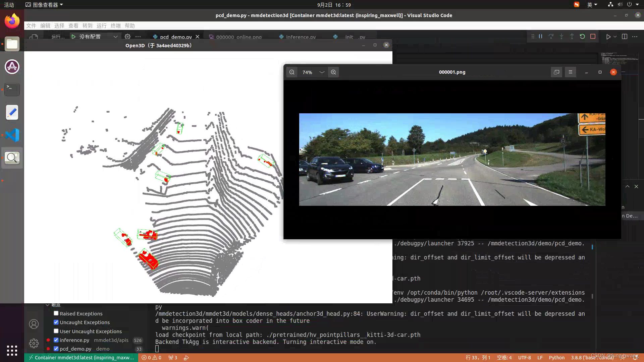Uncheck pcd_demo.py breakpoint at line 33
Viewport: 644px width, 362px height.
56,349
